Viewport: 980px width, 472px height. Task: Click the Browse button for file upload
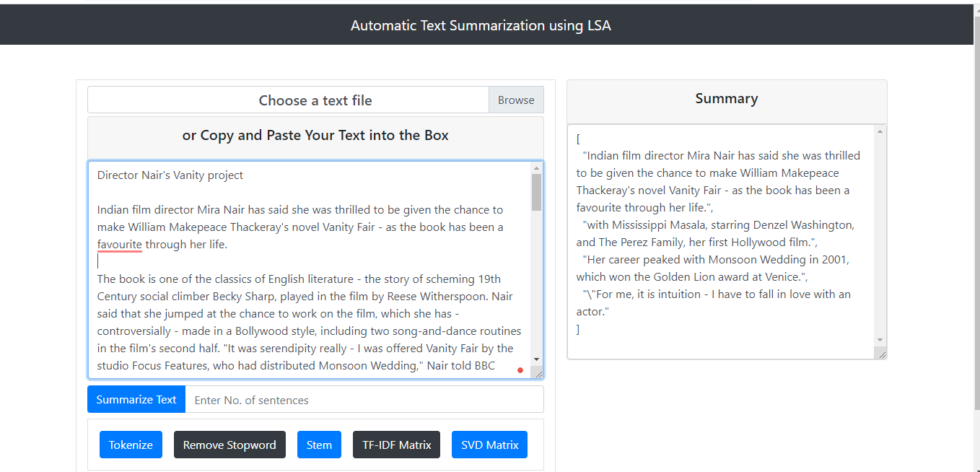pyautogui.click(x=516, y=100)
